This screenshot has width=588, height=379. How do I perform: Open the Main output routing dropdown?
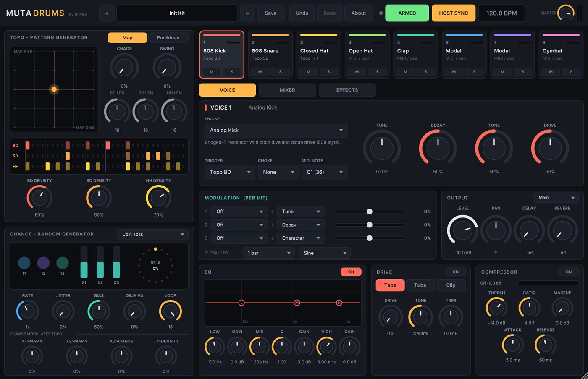(x=556, y=198)
